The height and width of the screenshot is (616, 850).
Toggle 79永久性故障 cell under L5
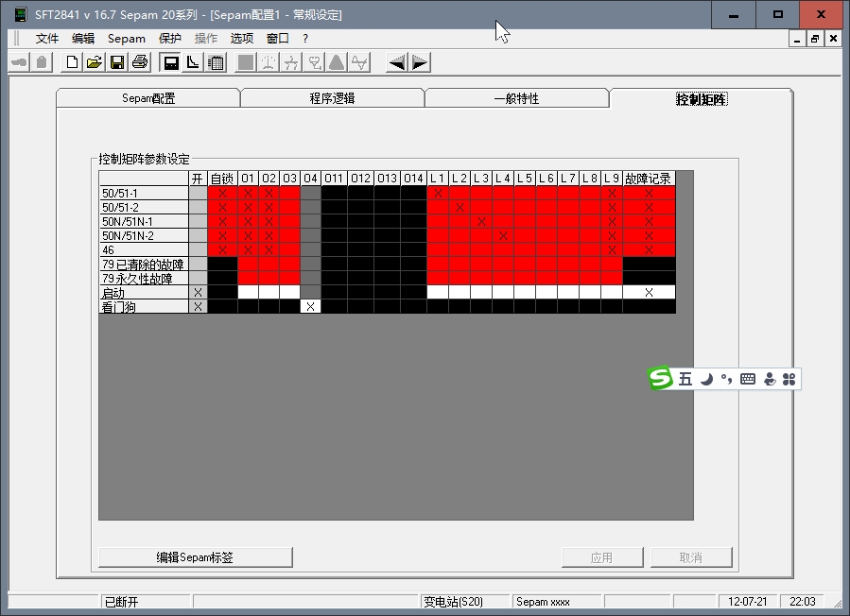[525, 278]
